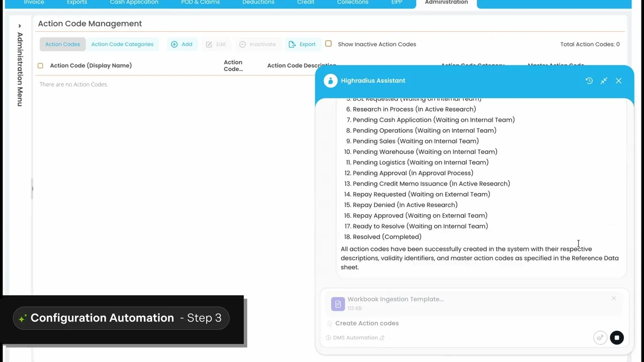
Task: Stop the assistant response generation
Action: click(x=617, y=338)
